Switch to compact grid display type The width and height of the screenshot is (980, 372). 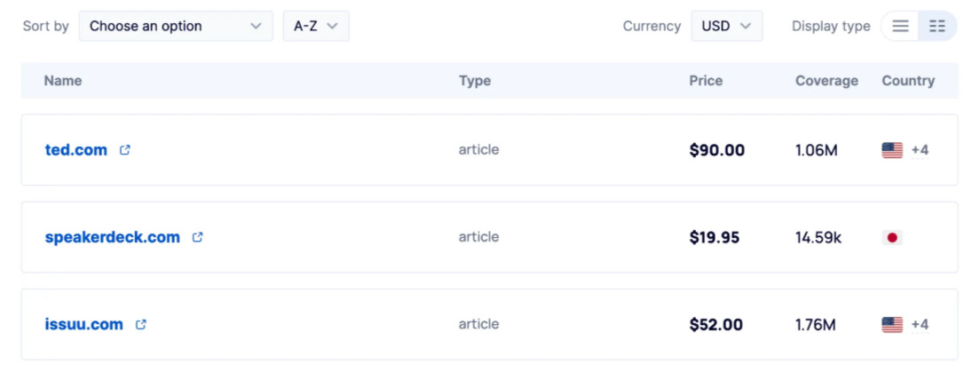click(x=937, y=26)
